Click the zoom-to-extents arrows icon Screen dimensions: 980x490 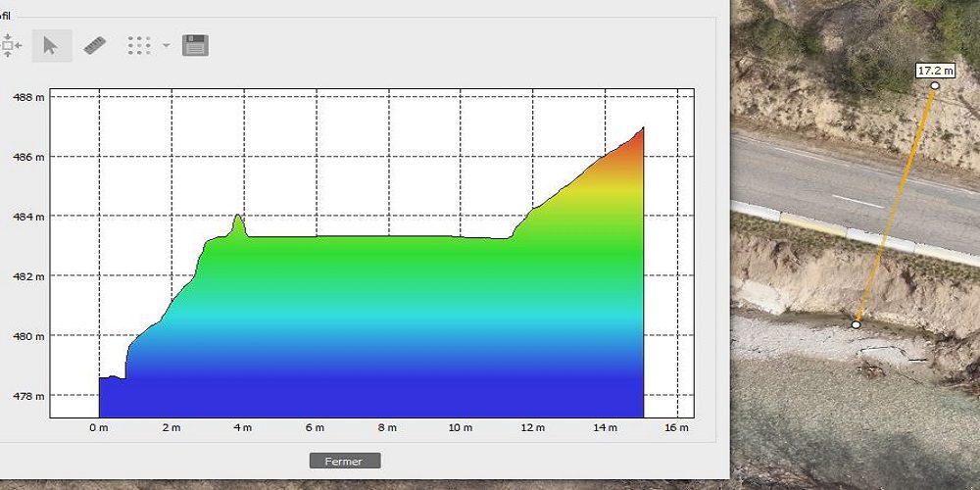(10, 45)
